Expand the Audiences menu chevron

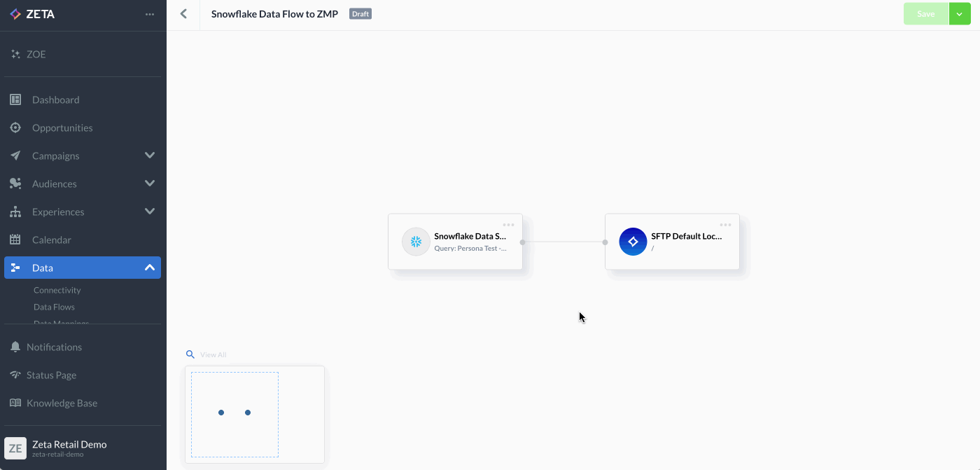point(149,184)
